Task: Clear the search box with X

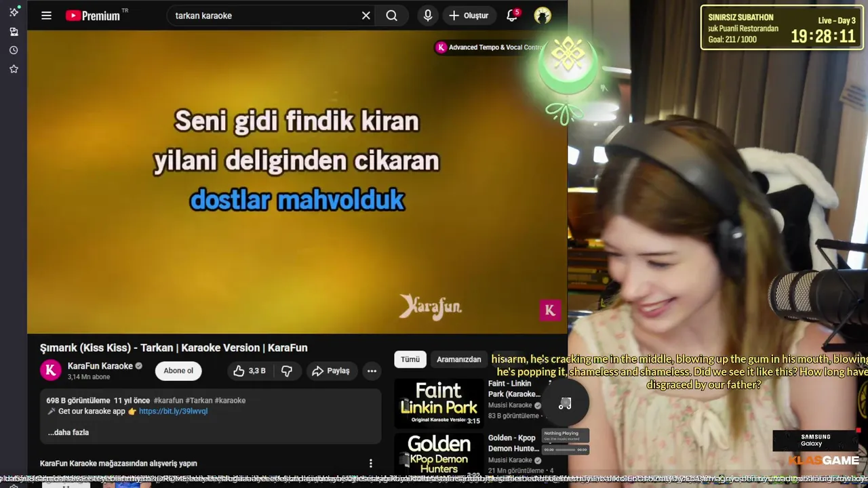Action: click(x=366, y=16)
